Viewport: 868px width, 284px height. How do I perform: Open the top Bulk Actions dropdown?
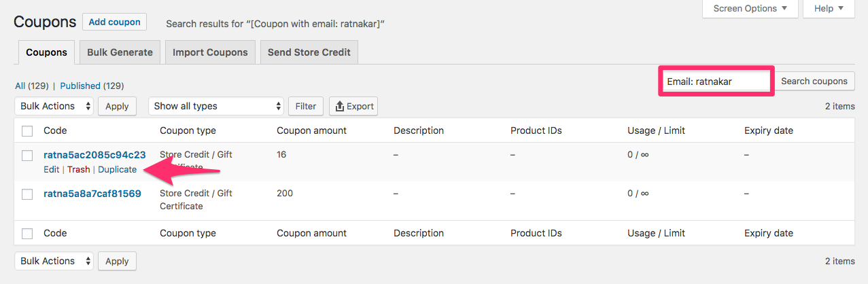coord(54,106)
